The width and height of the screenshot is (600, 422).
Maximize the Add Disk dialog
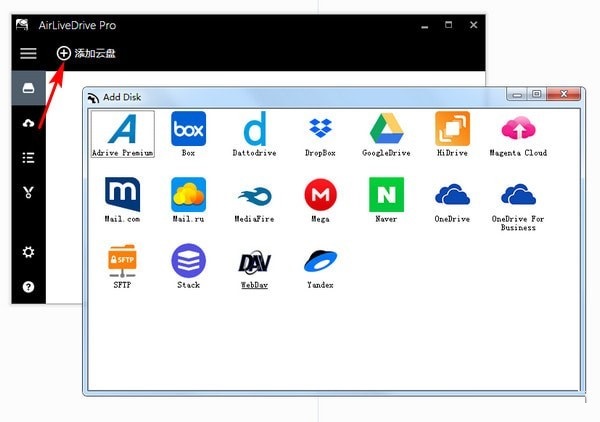point(537,94)
